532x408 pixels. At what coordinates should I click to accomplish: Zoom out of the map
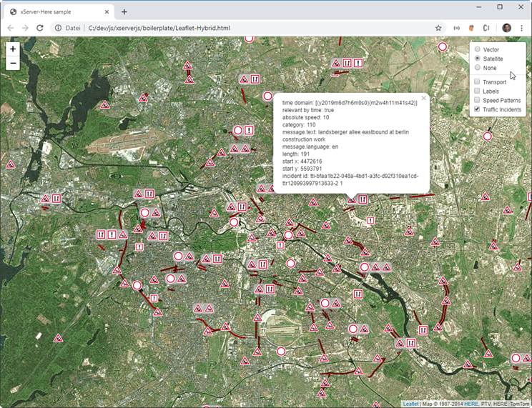click(x=13, y=64)
